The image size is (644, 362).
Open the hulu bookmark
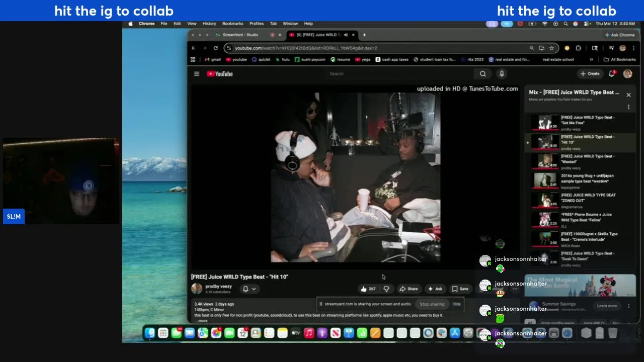pos(282,59)
